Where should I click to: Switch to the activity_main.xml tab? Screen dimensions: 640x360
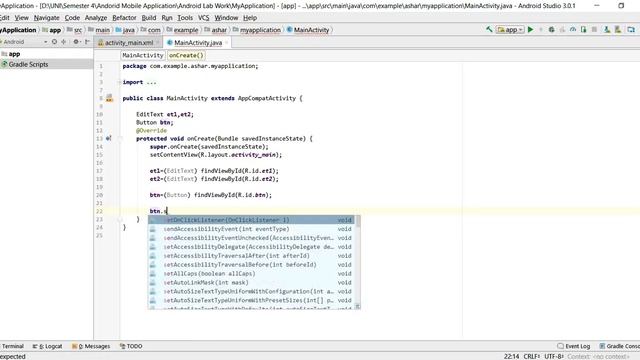129,42
